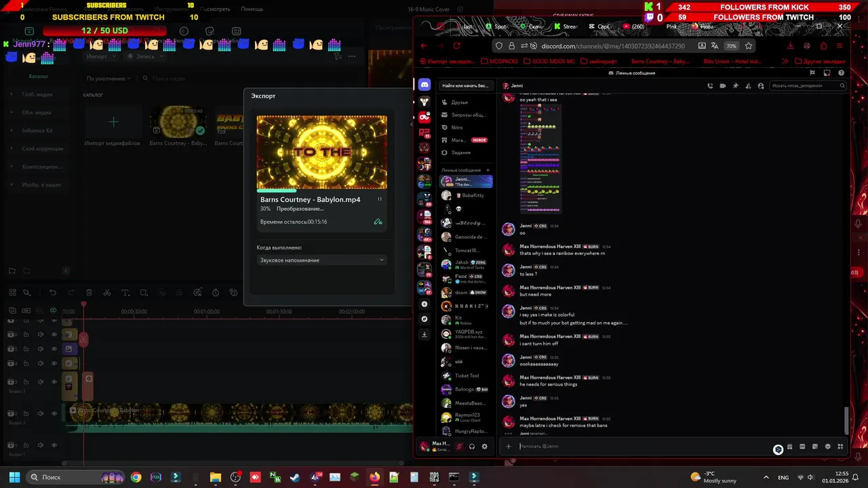Lock video track 1
The image size is (868, 488).
pos(26,445)
